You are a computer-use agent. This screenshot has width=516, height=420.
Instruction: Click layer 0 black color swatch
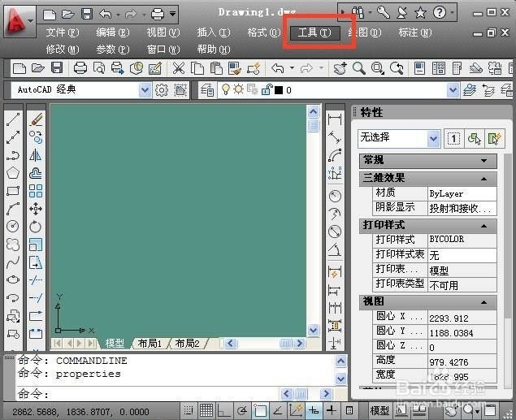tap(279, 90)
